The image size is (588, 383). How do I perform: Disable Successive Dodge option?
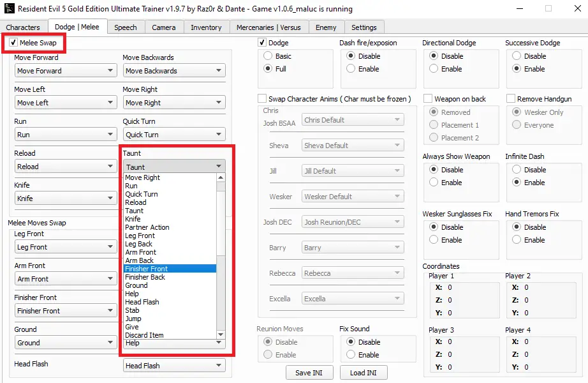tap(517, 56)
